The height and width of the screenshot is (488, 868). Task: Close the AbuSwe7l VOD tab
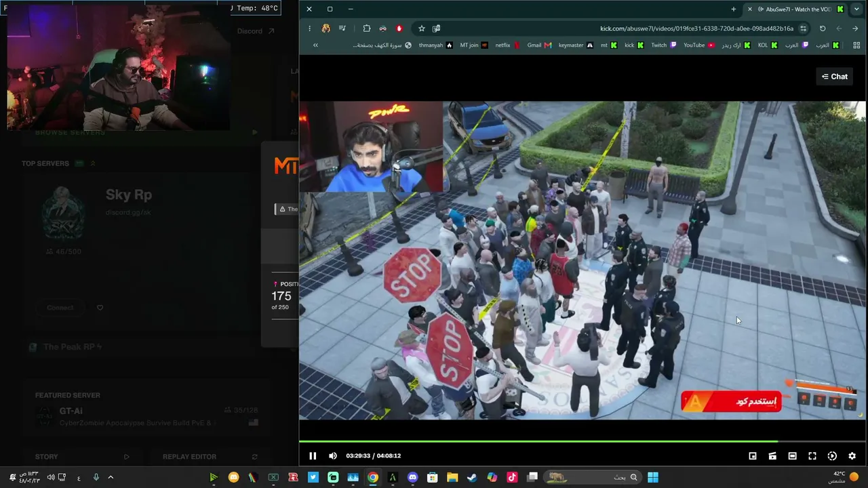(749, 9)
